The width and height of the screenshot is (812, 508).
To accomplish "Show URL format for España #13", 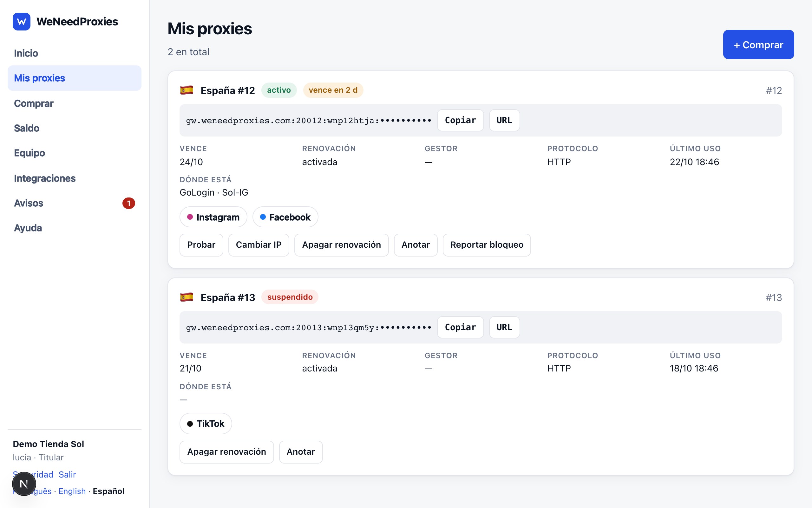I will click(x=504, y=327).
